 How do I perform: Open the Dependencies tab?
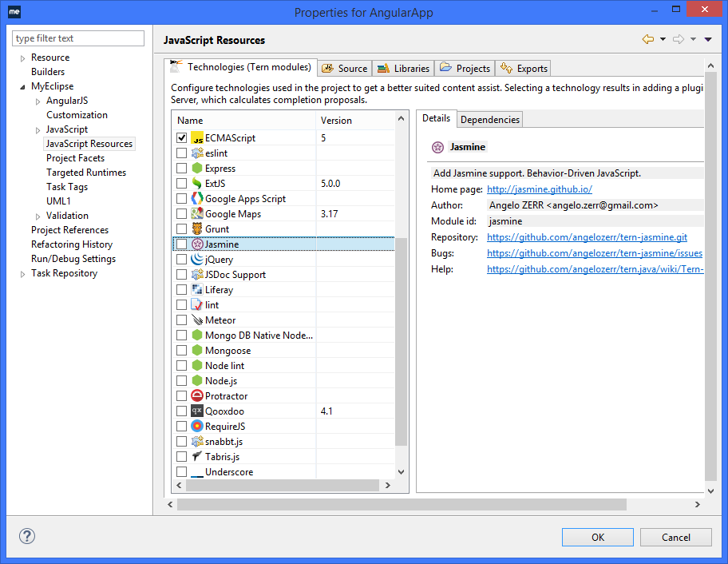point(490,120)
